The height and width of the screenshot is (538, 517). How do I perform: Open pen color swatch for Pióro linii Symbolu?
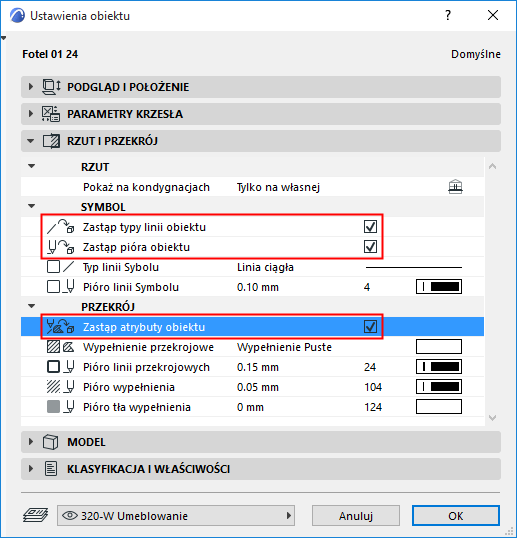pos(439,286)
